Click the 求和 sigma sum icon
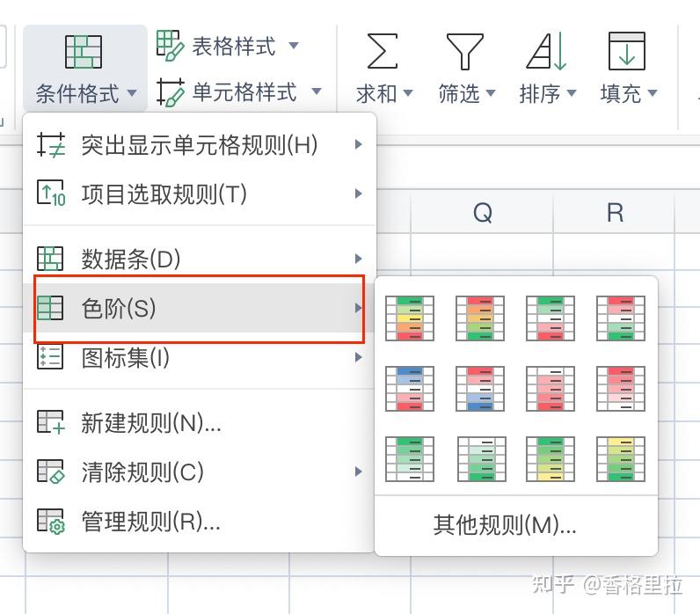The image size is (700, 614). tap(383, 51)
